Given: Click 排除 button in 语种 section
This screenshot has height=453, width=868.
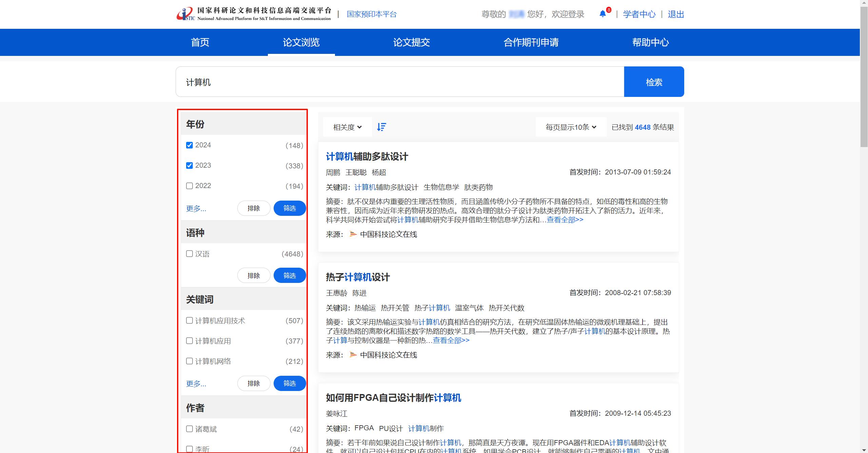Looking at the screenshot, I should coord(254,275).
